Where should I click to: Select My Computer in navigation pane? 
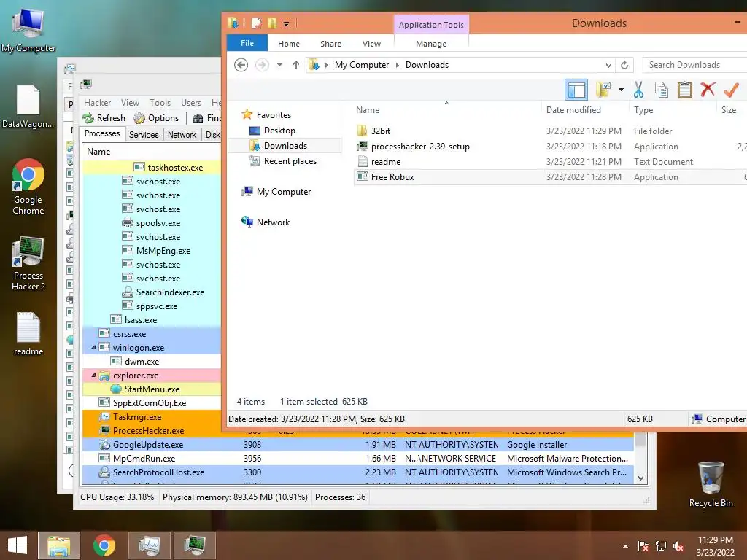coord(284,192)
